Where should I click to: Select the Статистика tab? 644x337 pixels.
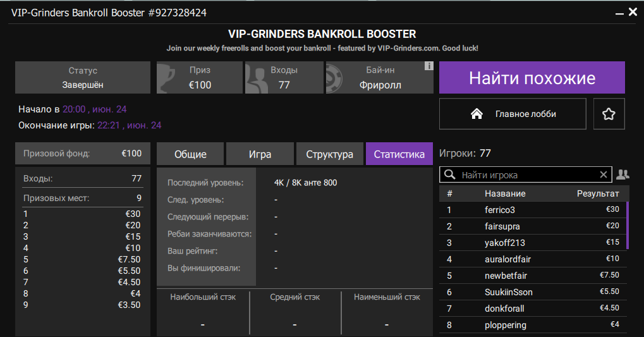click(399, 154)
